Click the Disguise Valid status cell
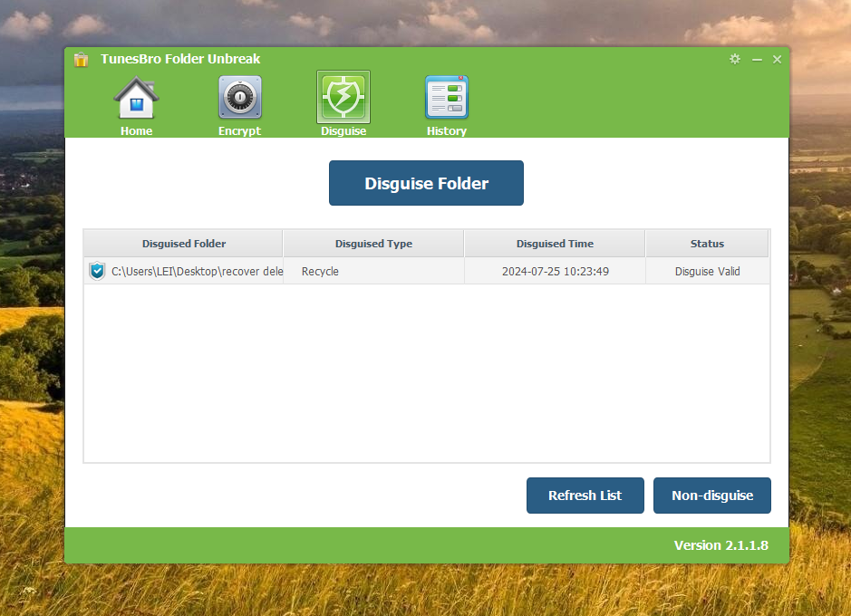The width and height of the screenshot is (851, 616). [x=707, y=271]
